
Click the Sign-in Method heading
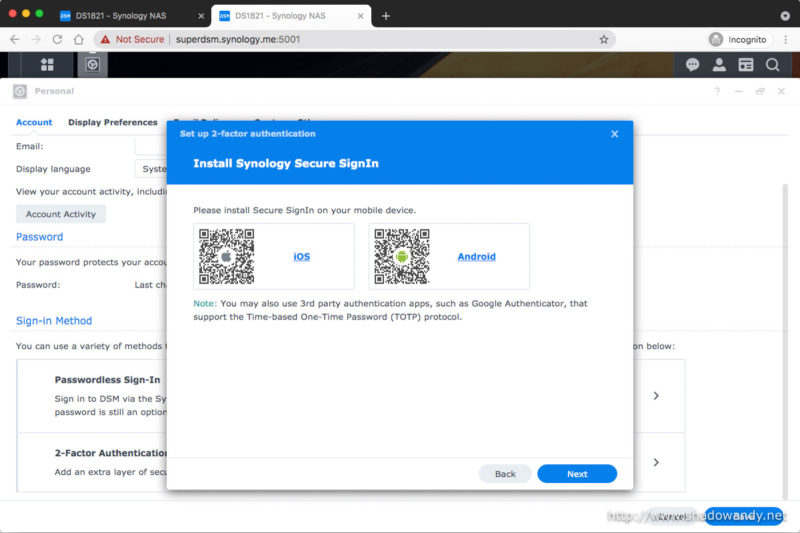[54, 321]
